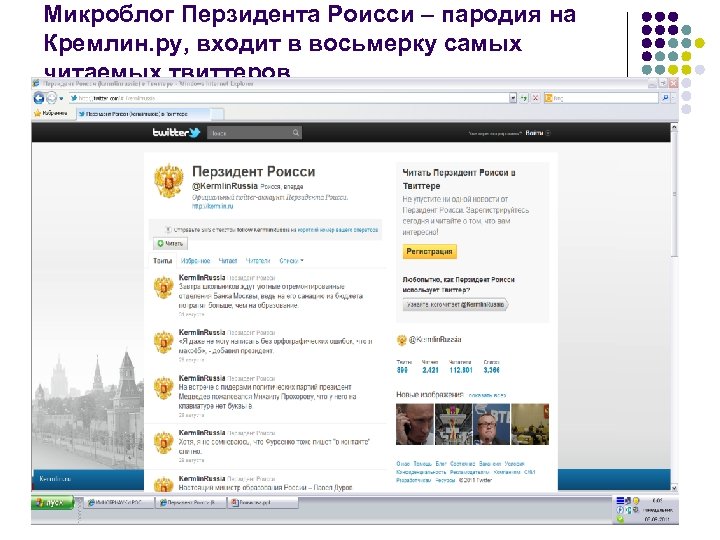The image size is (720, 540).
Task: Open the man with glasses image thumbnail
Action: [491, 424]
